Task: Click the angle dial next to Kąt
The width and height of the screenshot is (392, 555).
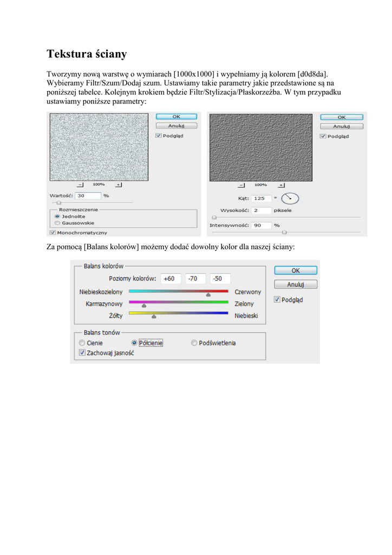Action: 291,198
